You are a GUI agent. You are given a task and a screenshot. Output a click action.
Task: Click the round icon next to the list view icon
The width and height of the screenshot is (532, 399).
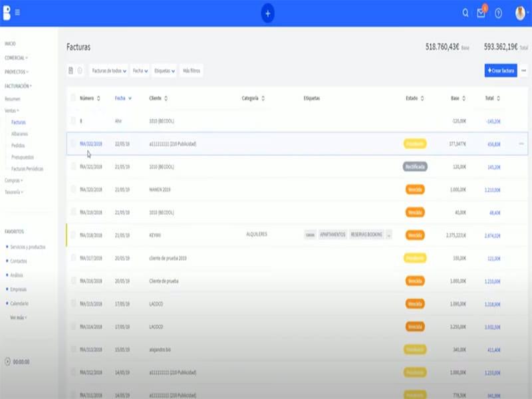(80, 70)
